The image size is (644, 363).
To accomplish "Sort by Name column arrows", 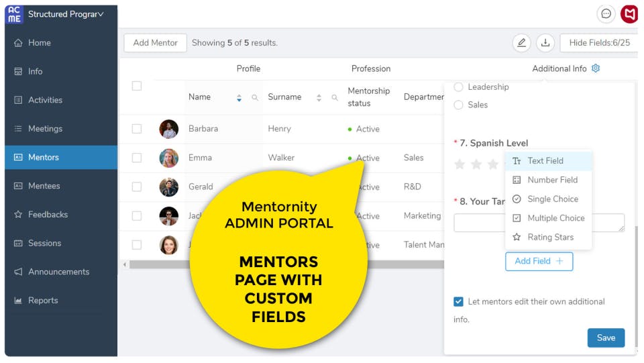I will pyautogui.click(x=239, y=98).
